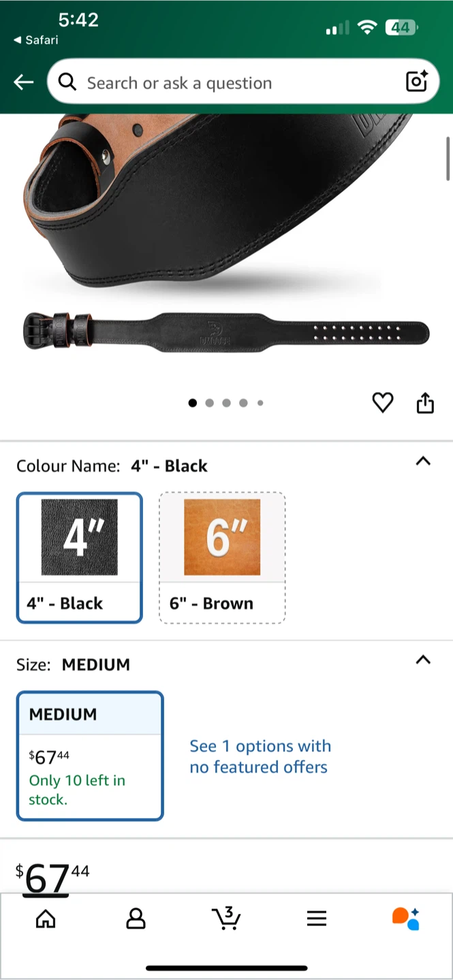Collapse the Size section chevron
The image size is (453, 980).
pyautogui.click(x=423, y=659)
